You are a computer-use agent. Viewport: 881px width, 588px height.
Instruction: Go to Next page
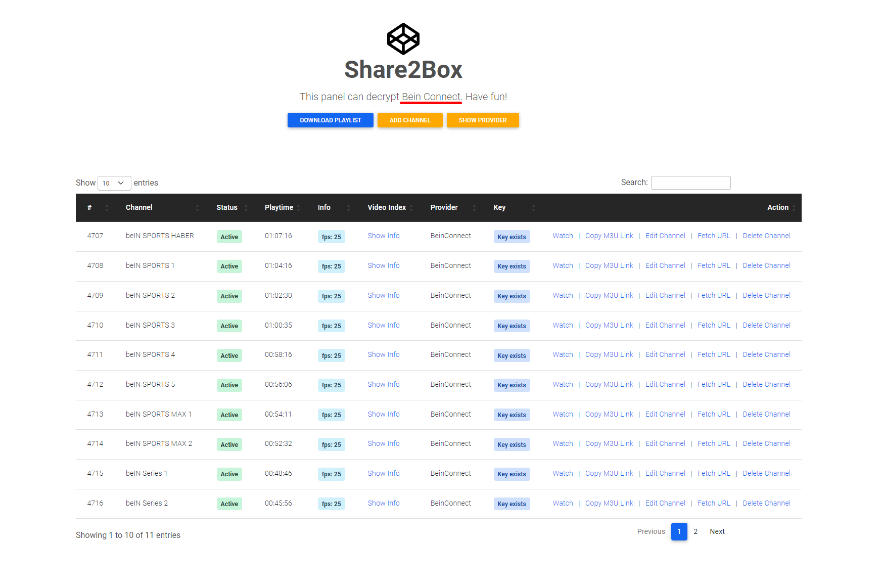[717, 531]
